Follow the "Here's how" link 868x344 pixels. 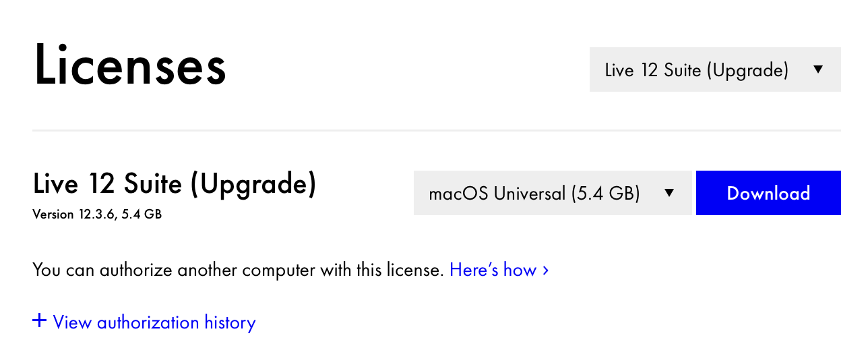[x=493, y=270]
